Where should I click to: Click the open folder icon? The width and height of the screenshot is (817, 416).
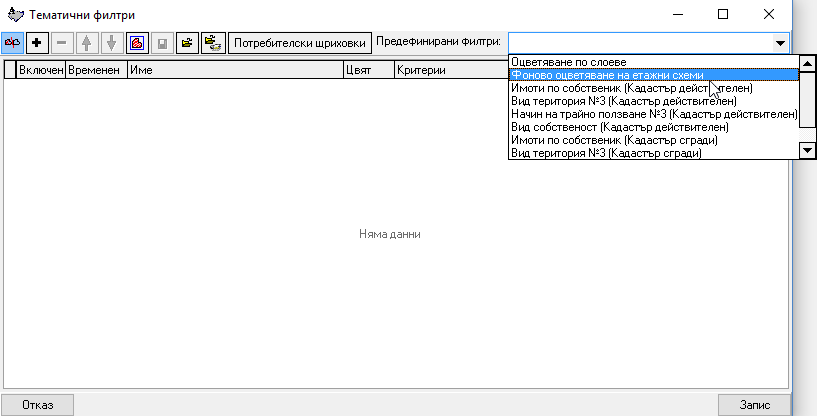coord(186,43)
